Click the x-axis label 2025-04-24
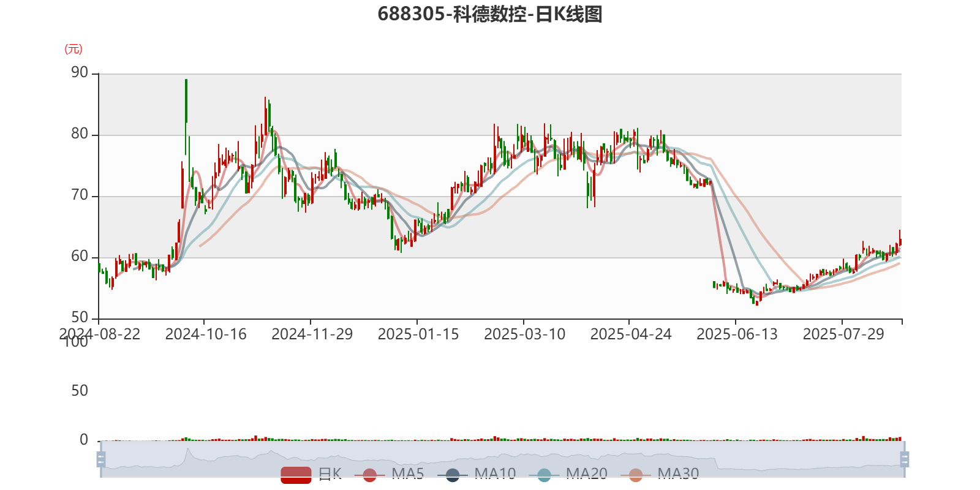The image size is (980, 490). tap(631, 334)
